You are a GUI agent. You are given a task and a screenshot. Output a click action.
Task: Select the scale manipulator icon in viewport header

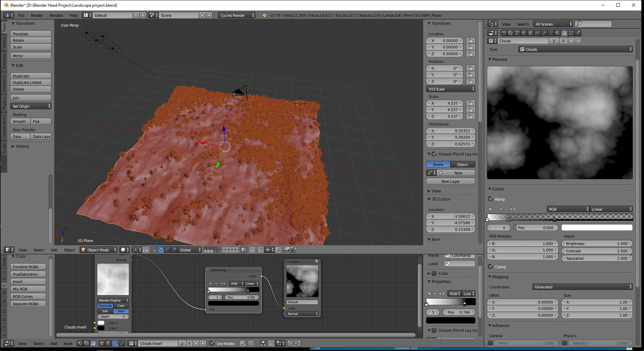click(174, 250)
